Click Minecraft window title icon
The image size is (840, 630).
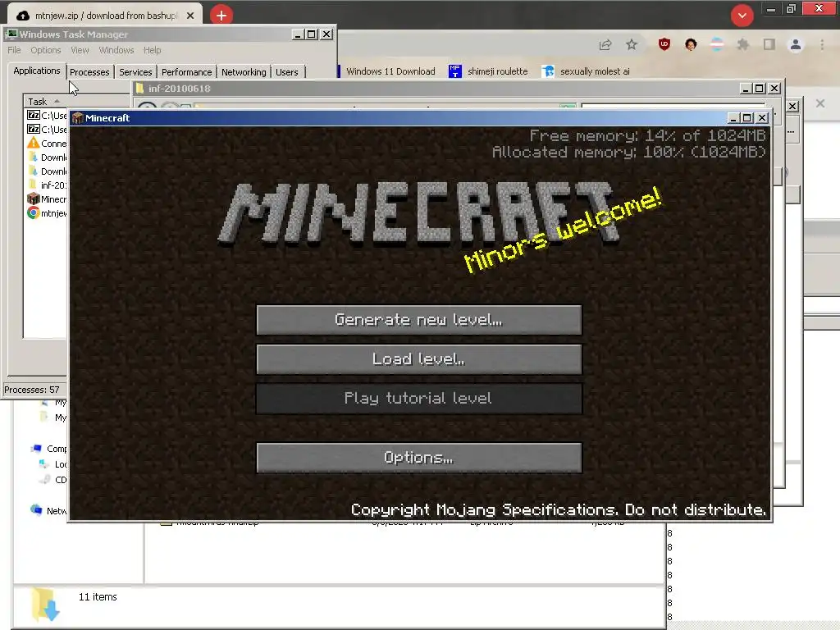click(78, 118)
